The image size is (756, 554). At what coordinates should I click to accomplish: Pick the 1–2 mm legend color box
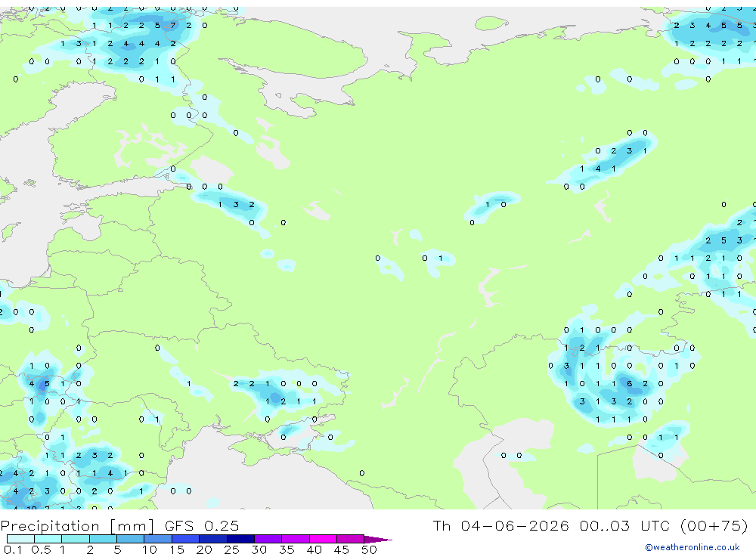tap(75, 539)
